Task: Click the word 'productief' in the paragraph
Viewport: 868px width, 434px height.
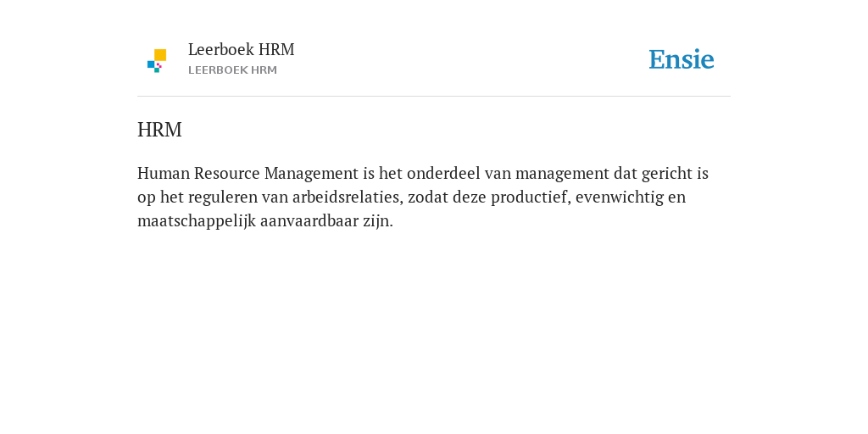Action: point(531,198)
